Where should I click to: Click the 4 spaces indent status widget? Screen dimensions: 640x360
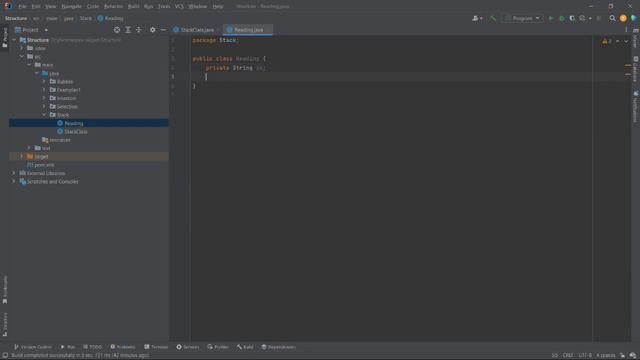point(605,356)
